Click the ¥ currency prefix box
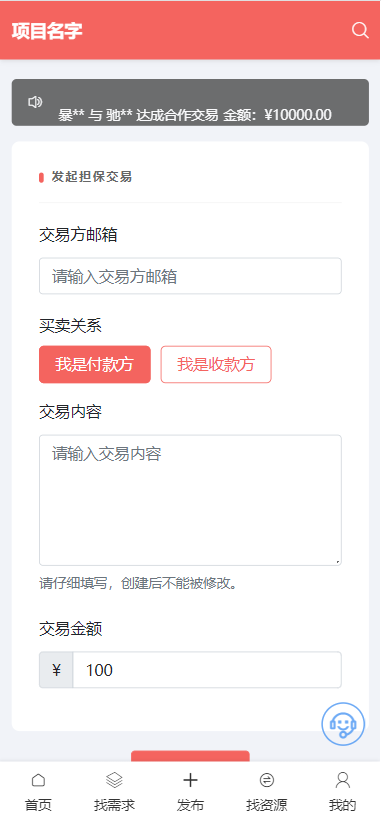 tap(56, 670)
